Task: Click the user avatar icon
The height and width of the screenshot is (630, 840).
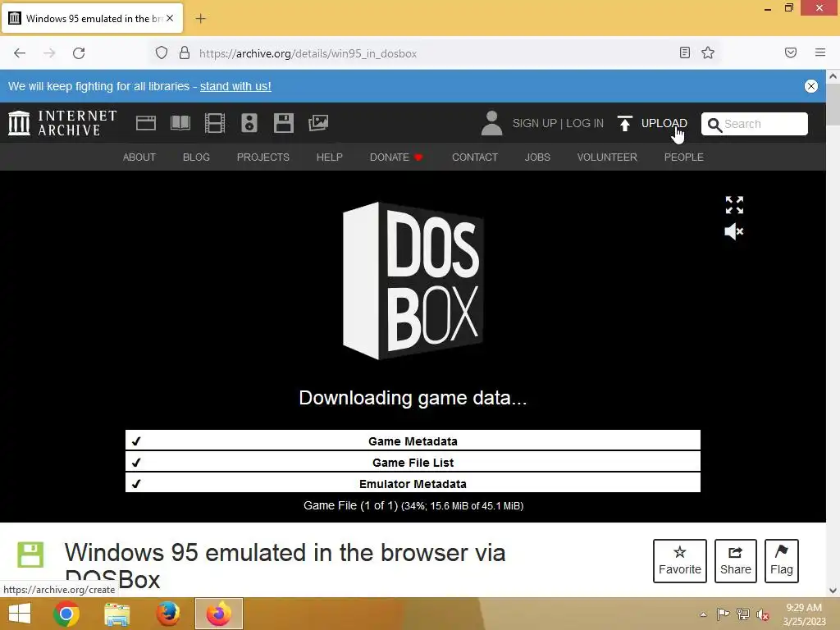Action: point(491,123)
